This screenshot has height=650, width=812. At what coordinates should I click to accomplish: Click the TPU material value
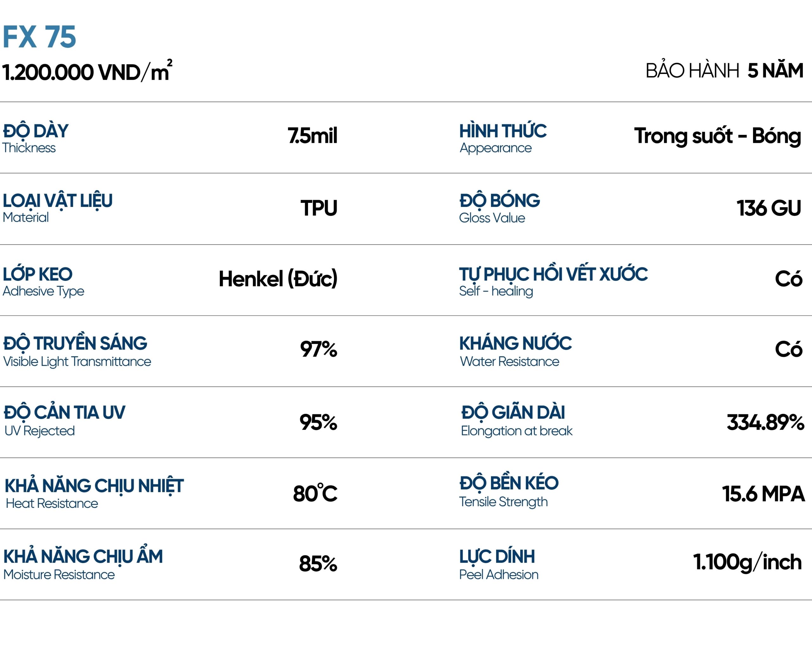tap(319, 208)
